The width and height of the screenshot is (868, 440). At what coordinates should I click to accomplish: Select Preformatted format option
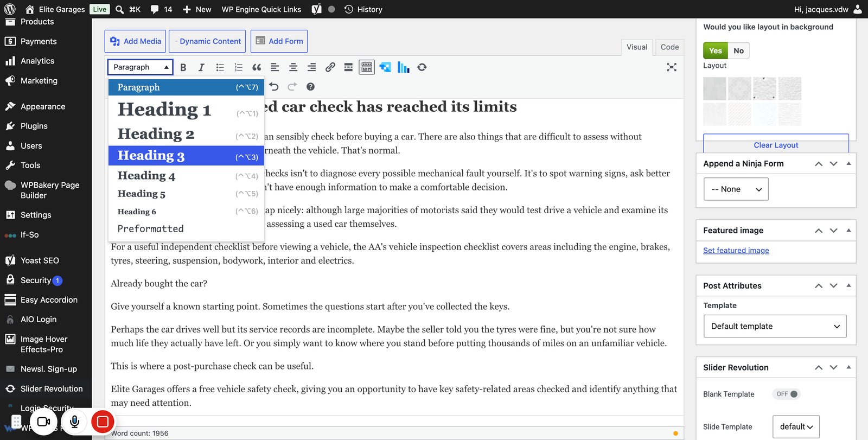click(186, 229)
